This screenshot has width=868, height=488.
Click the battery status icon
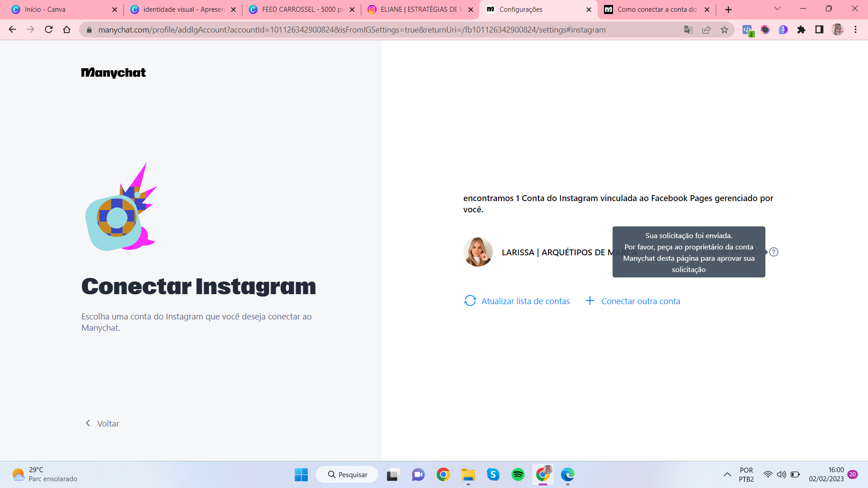[795, 474]
